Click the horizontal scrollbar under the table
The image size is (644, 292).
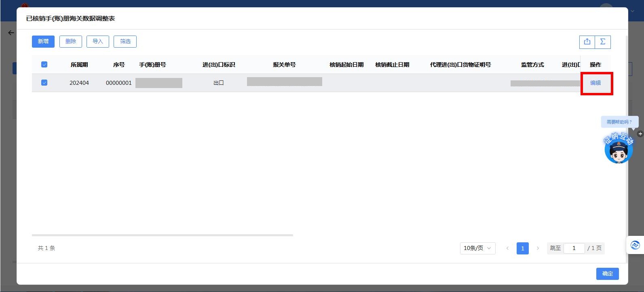162,235
